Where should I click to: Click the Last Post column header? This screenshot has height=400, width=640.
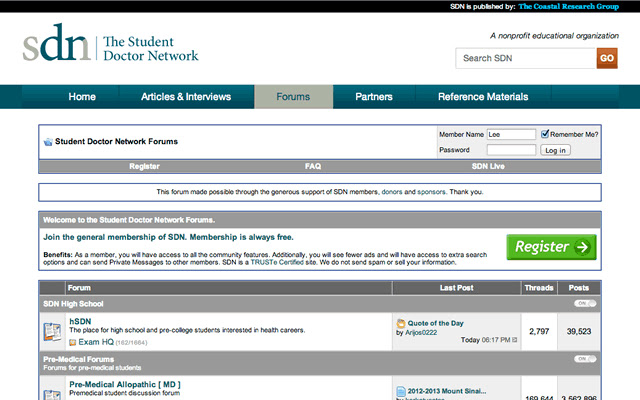457,288
